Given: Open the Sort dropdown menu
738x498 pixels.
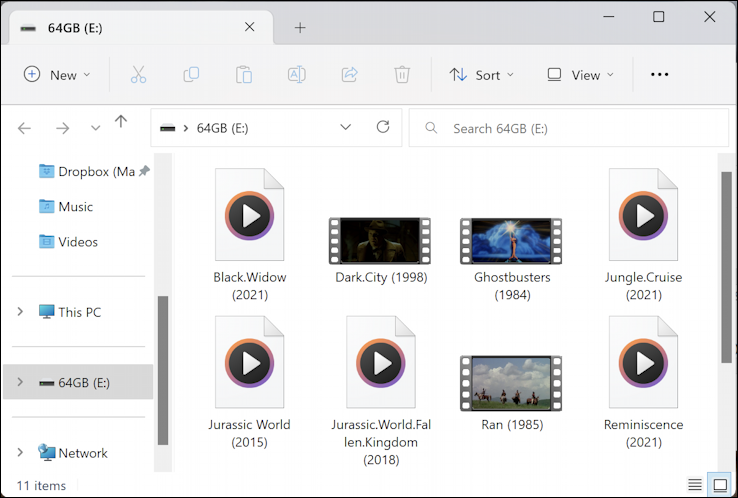Looking at the screenshot, I should 481,75.
